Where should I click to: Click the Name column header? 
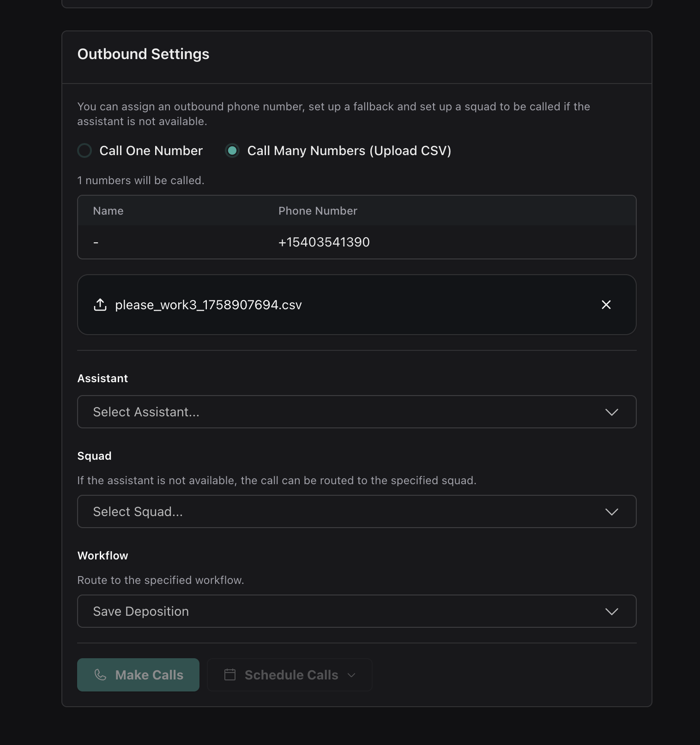point(108,211)
